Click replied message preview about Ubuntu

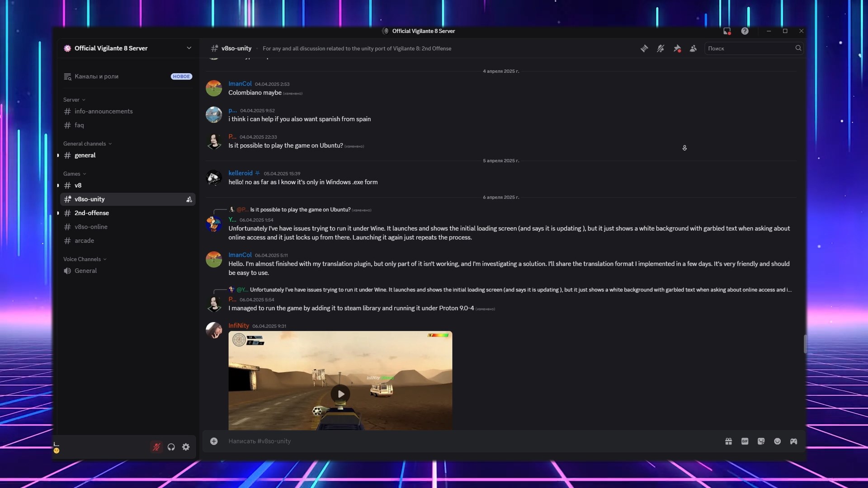[300, 210]
